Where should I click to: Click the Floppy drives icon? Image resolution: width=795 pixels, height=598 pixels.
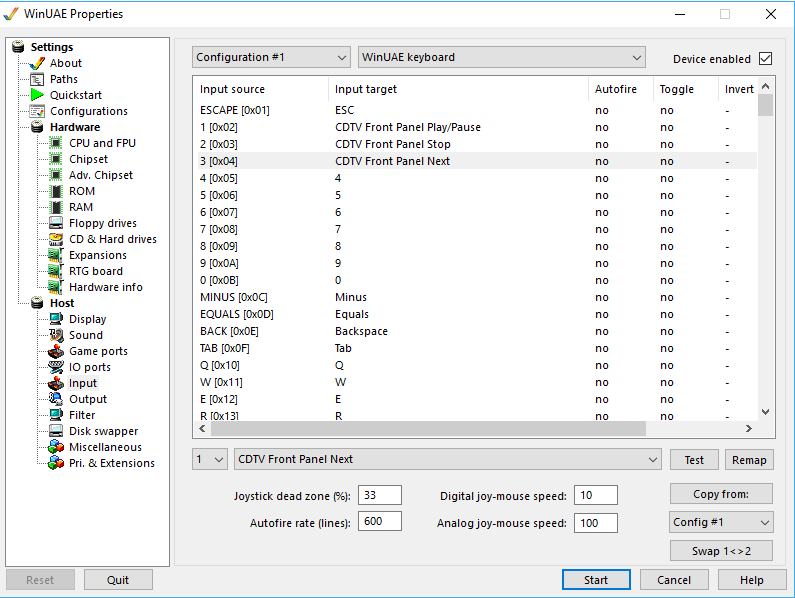click(x=56, y=223)
